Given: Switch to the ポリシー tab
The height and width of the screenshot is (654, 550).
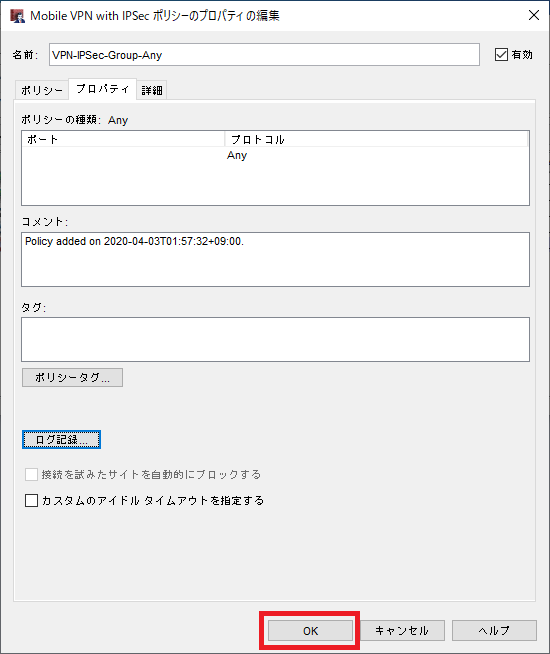Looking at the screenshot, I should point(42,90).
